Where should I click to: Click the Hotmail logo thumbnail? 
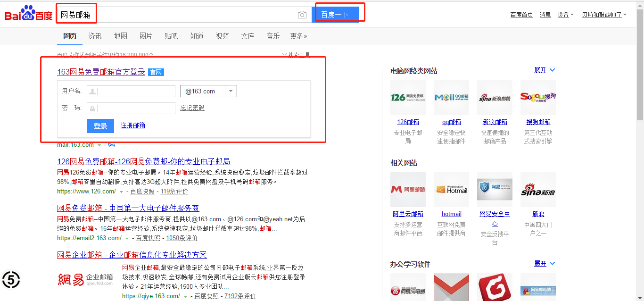451,189
